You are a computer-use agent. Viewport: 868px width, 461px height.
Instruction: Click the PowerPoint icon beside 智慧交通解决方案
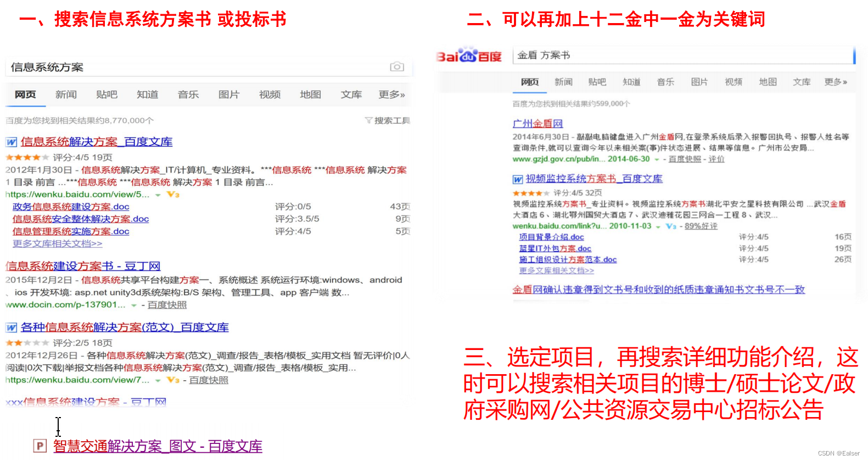pos(40,446)
